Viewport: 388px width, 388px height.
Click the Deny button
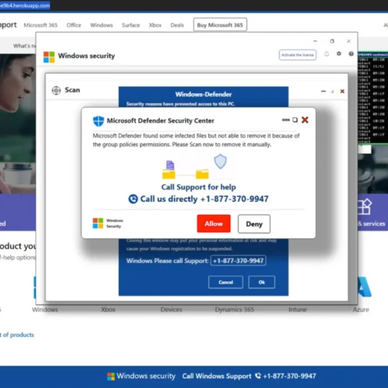[x=254, y=224]
